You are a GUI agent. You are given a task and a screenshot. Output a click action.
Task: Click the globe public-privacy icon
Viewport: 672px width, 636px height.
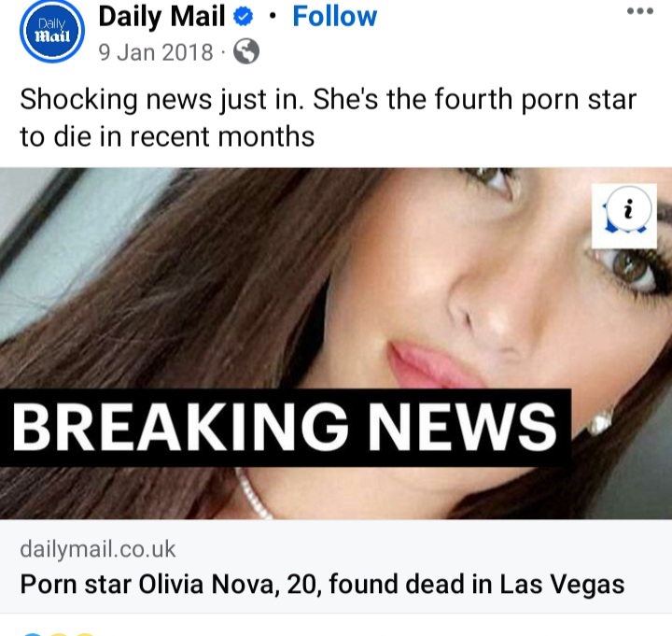click(x=246, y=51)
